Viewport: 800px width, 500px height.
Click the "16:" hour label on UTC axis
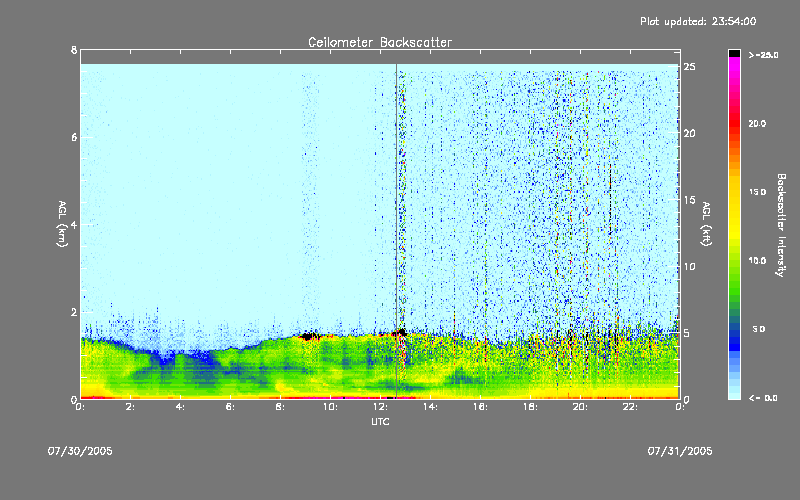point(480,407)
